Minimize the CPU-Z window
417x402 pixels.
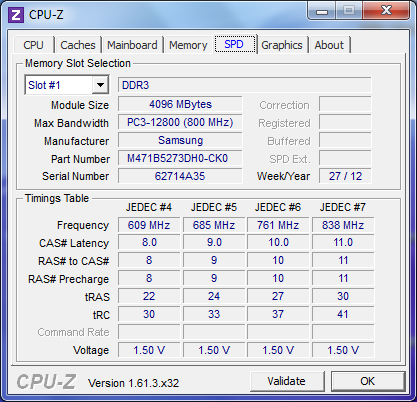point(322,11)
